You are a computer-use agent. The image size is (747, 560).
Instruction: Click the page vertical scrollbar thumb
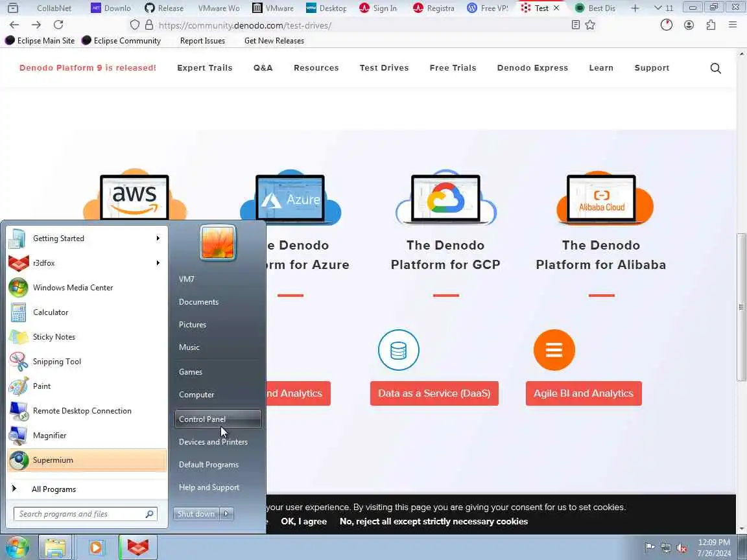click(741, 307)
